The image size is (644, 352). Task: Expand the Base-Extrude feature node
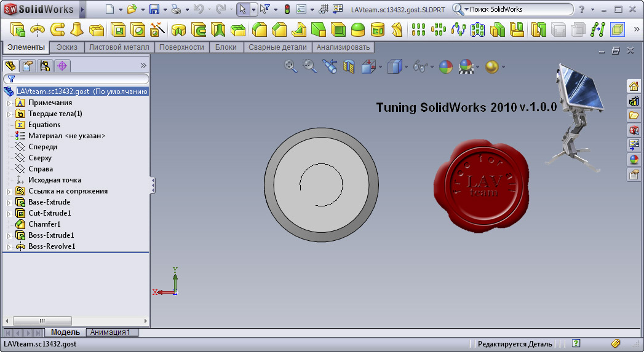coord(9,202)
